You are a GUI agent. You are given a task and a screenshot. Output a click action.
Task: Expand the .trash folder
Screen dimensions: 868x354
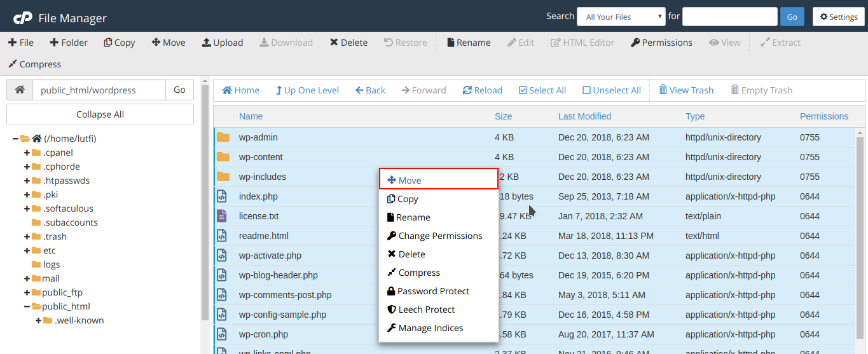coord(27,236)
